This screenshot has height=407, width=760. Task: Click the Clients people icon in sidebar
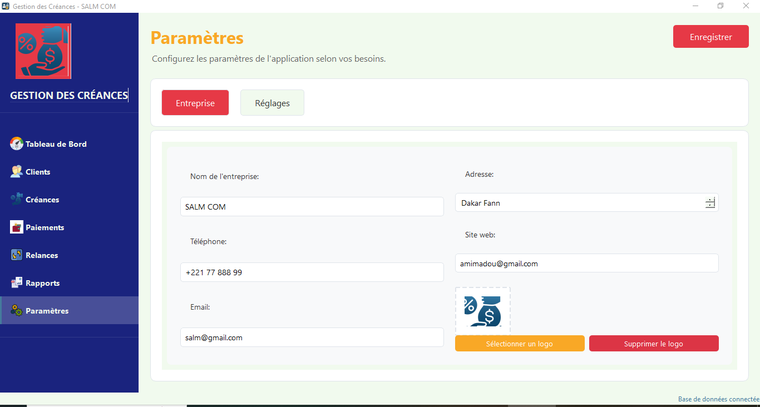click(16, 172)
